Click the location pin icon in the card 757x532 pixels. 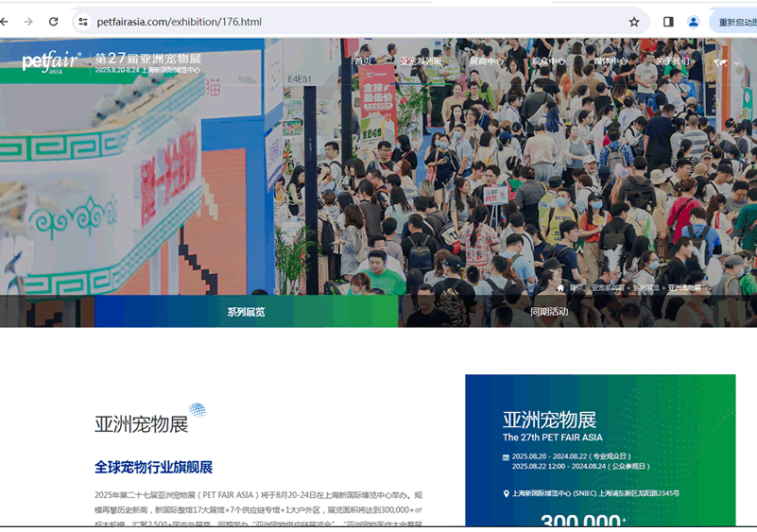(506, 493)
